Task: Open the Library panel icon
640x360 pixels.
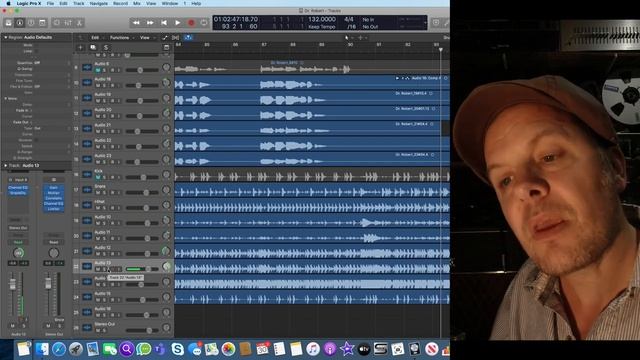Action: tap(9, 23)
